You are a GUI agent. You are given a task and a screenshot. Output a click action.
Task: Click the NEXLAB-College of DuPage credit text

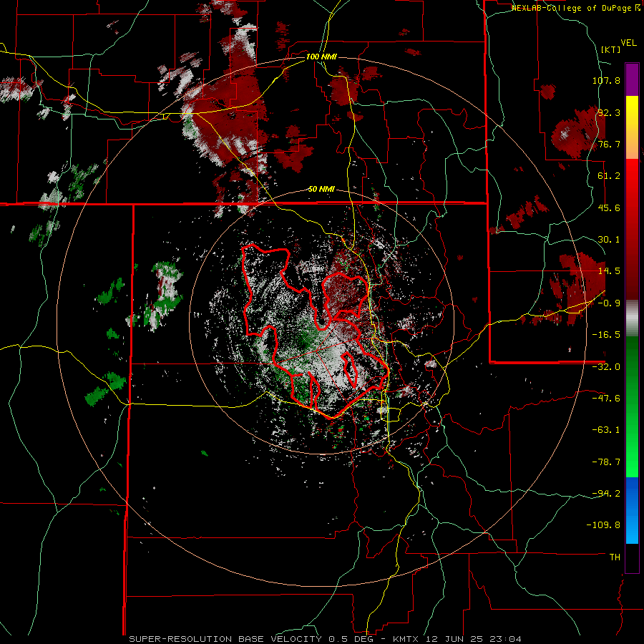[572, 8]
